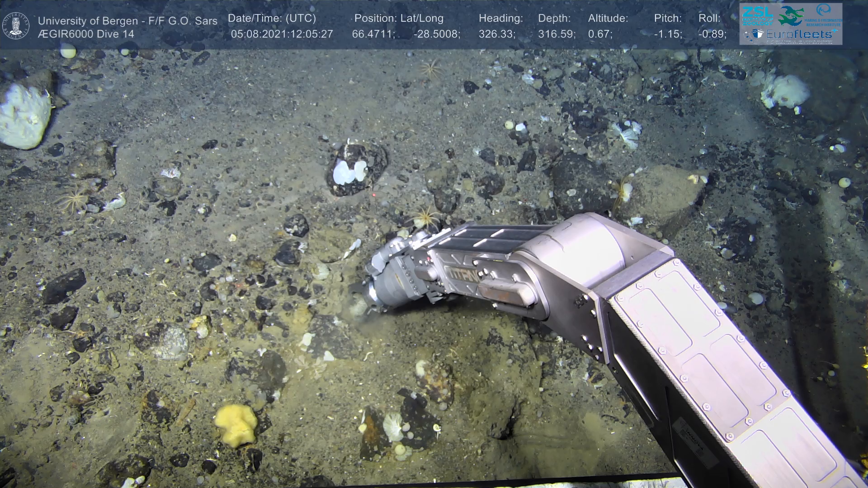Screen dimensions: 868x488
Task: Click the Date/Time (UTC) header label
Action: coord(272,19)
